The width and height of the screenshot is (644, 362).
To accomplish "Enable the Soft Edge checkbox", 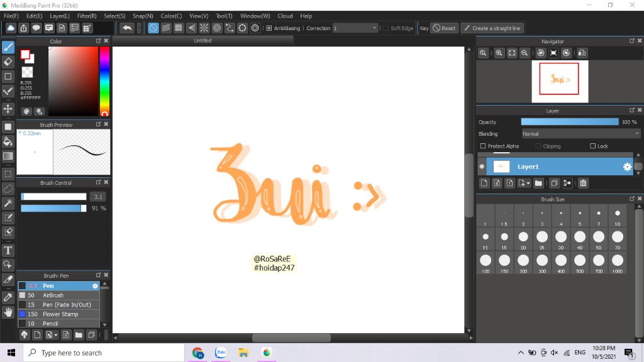I will 386,28.
